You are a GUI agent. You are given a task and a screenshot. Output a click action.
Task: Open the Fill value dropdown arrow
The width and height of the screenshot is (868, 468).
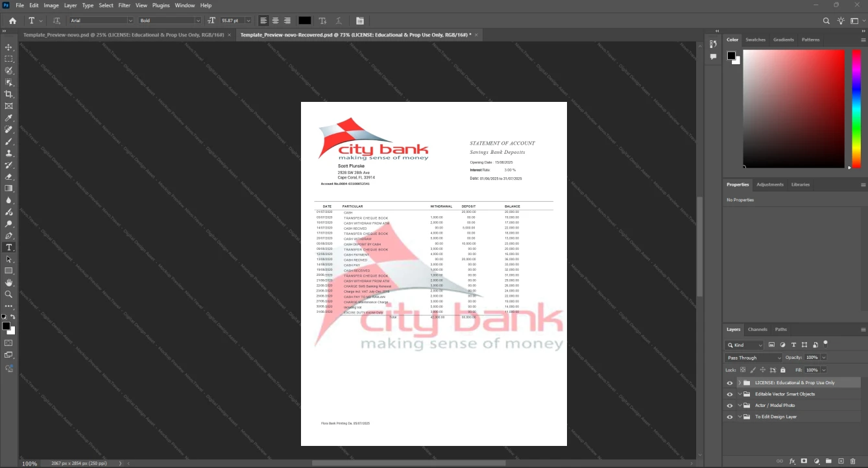[824, 370]
